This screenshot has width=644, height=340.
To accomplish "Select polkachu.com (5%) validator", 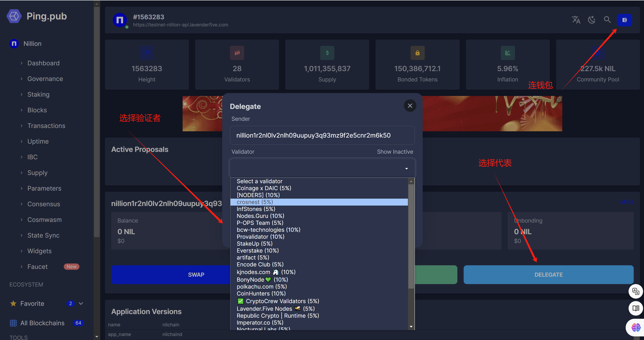I will pos(319,286).
